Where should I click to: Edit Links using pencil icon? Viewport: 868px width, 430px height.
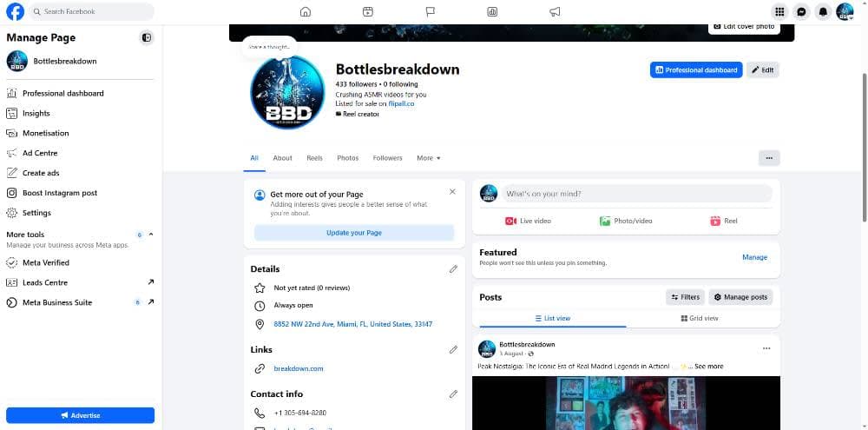click(x=453, y=350)
